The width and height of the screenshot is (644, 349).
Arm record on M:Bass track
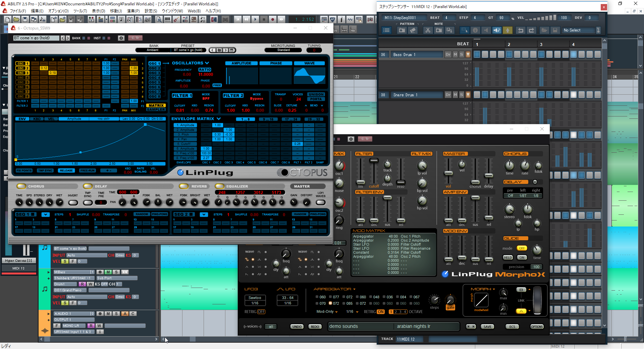pyautogui.click(x=100, y=272)
